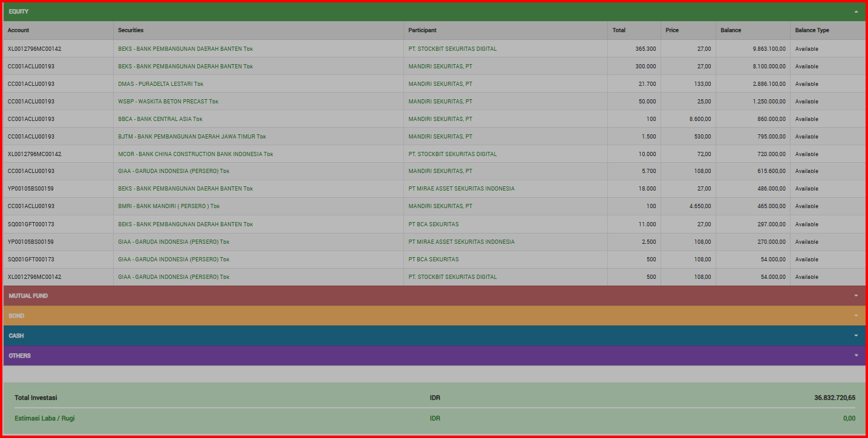Click Estimasi Laba / Rugi label

pos(45,418)
